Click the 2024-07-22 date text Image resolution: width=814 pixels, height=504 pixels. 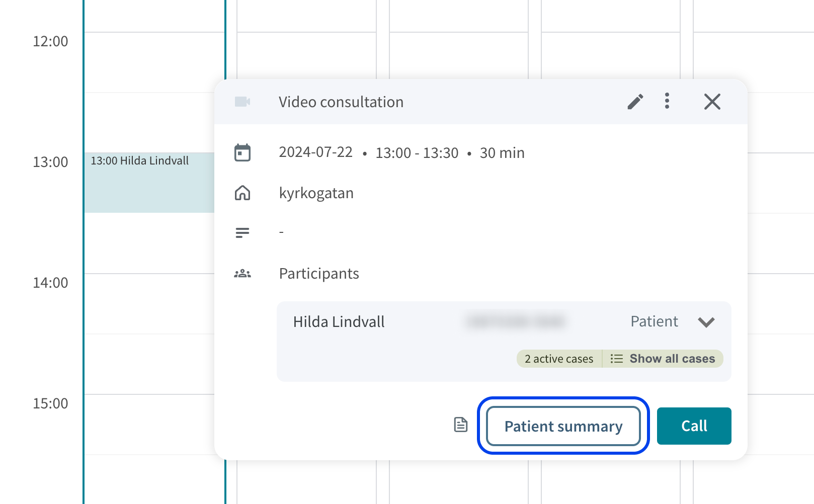click(316, 152)
